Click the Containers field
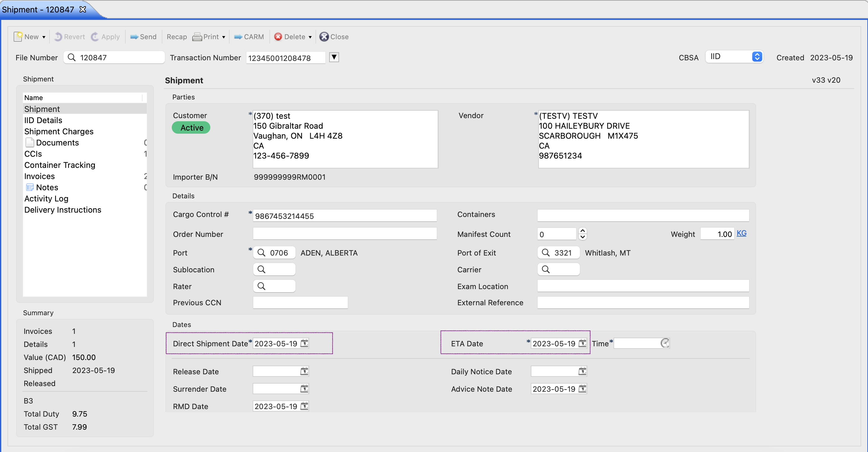This screenshot has height=452, width=868. pyautogui.click(x=643, y=215)
